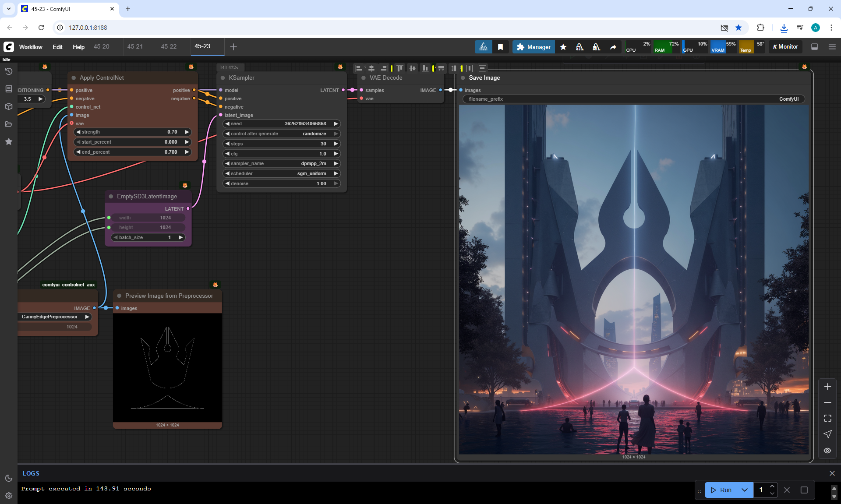This screenshot has height=504, width=841.
Task: Click the share arrow icon near Manager
Action: click(x=613, y=47)
